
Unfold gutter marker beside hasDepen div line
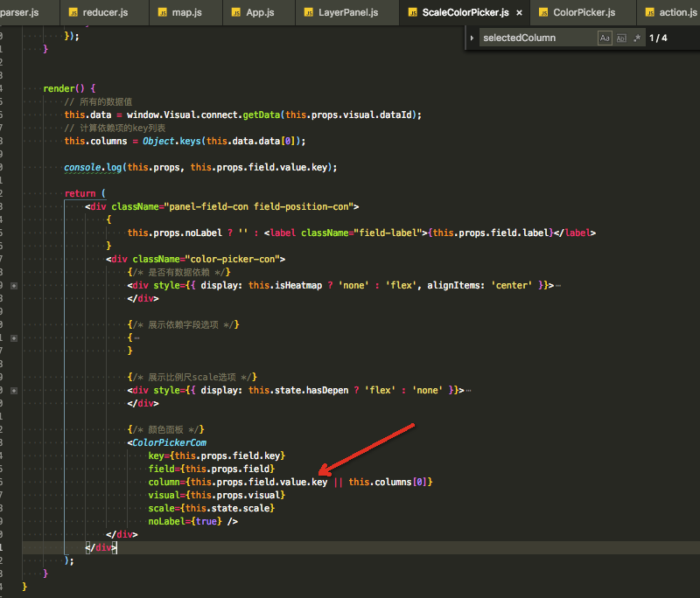tap(14, 391)
